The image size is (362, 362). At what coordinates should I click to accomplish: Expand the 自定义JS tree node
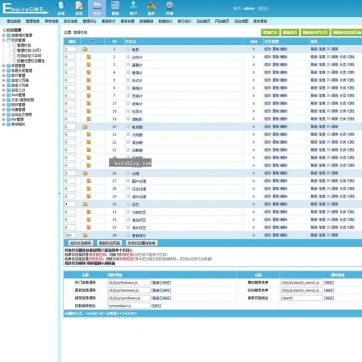coord(4,90)
